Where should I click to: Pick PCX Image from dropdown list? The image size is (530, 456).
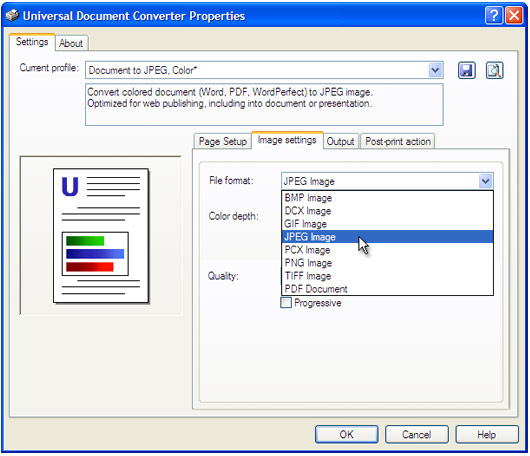click(x=387, y=250)
